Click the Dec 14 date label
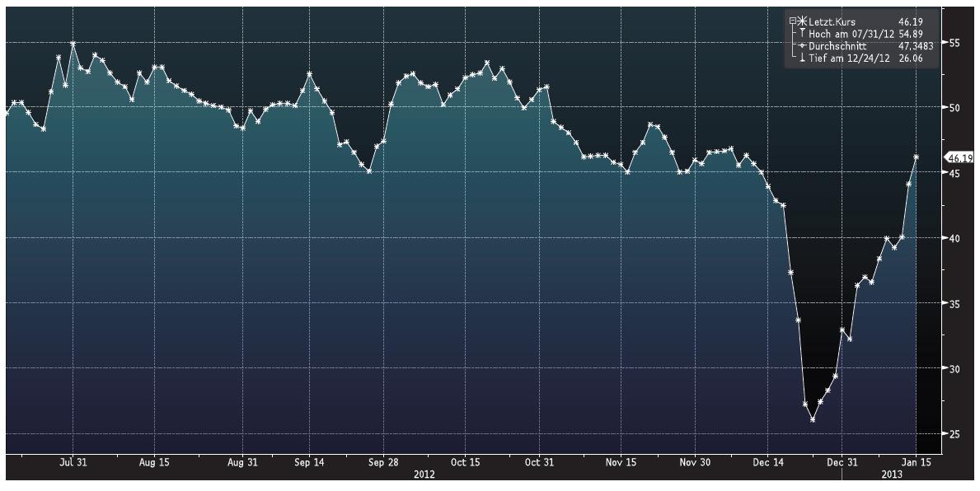 click(x=769, y=463)
